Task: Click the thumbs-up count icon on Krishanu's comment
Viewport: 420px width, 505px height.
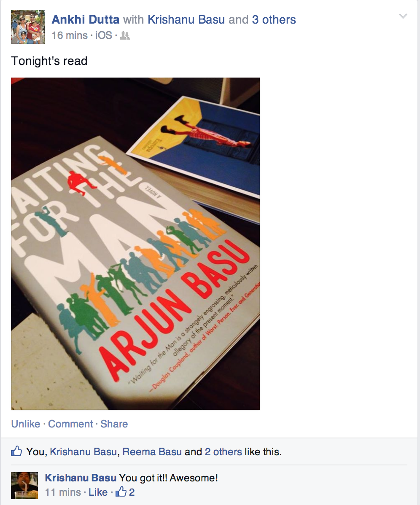Action: 121,492
